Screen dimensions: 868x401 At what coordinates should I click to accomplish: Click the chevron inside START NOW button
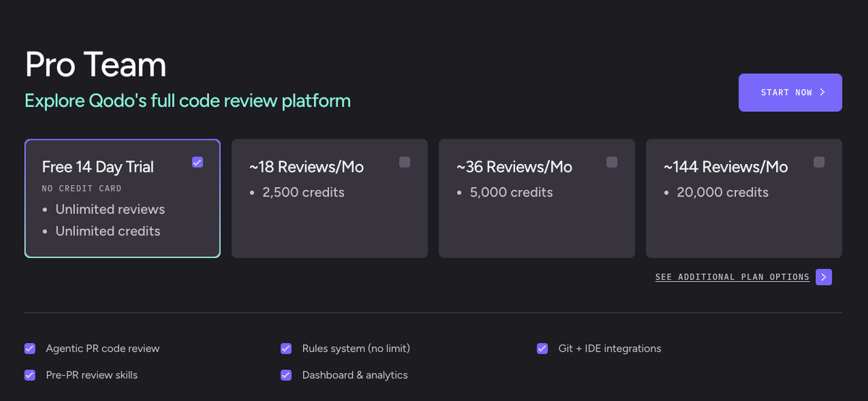pos(822,92)
